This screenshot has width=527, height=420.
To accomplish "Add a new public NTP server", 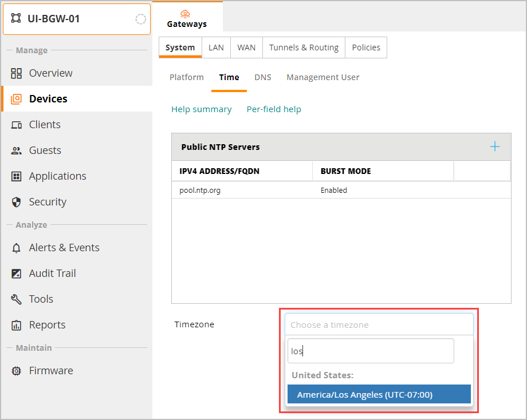I will [x=495, y=147].
